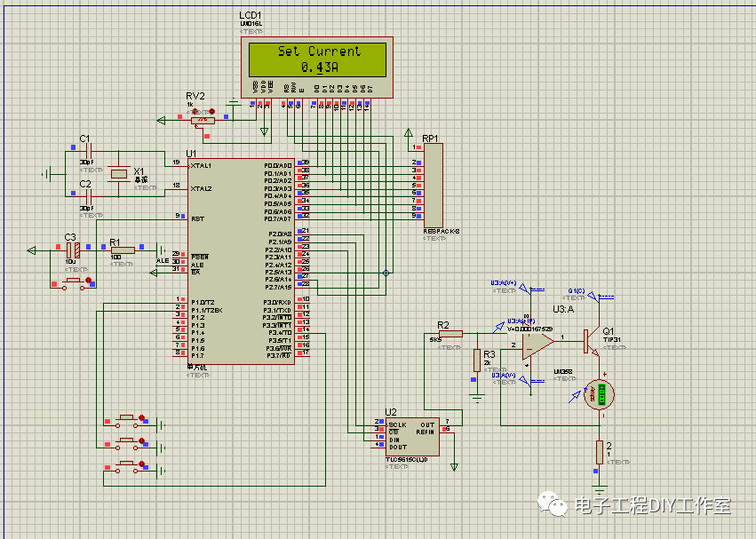The image size is (756, 539).
Task: Click the P3.4/T0 pin label
Action: click(280, 333)
